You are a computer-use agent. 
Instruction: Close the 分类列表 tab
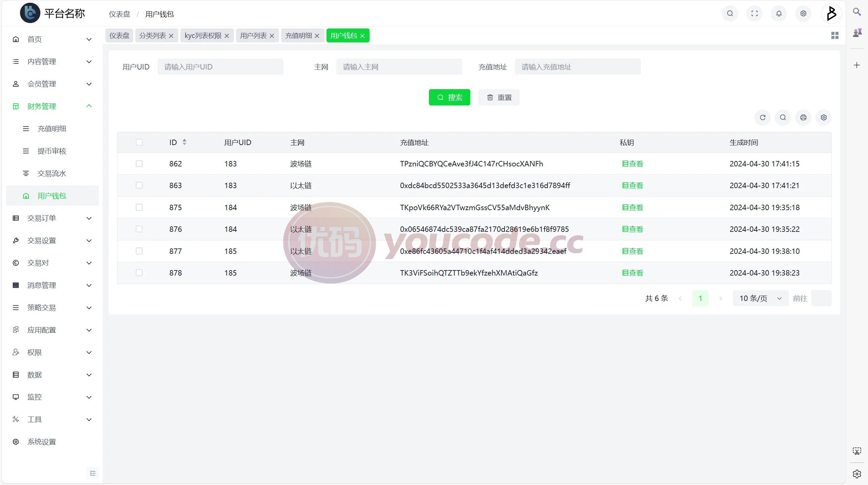[x=171, y=36]
